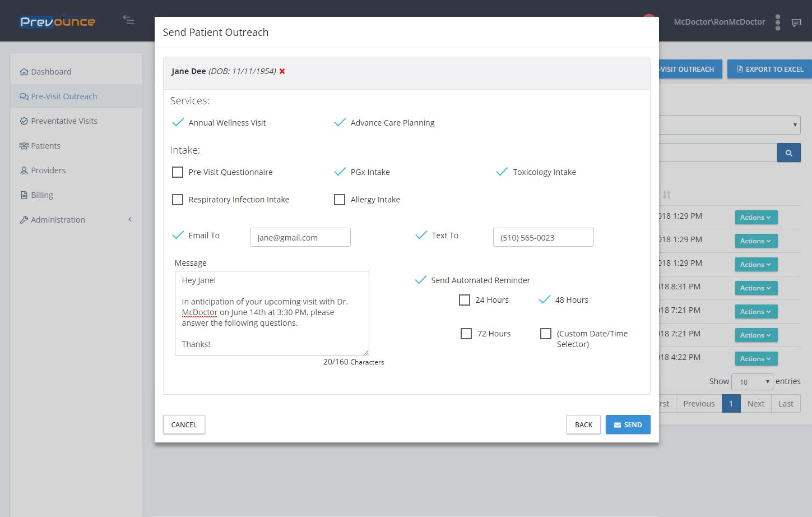
Task: Open Billing via its document icon
Action: click(25, 195)
